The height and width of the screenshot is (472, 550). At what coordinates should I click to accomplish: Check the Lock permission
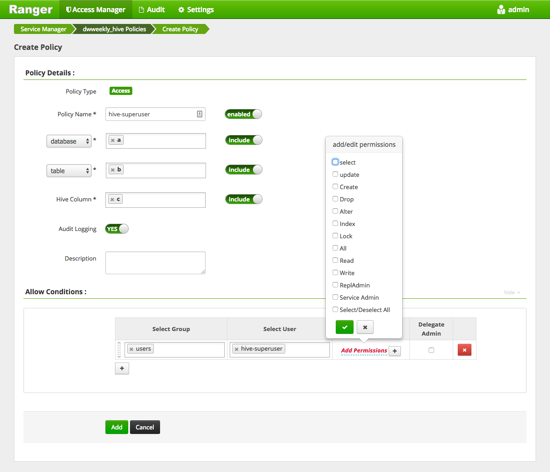pos(335,235)
